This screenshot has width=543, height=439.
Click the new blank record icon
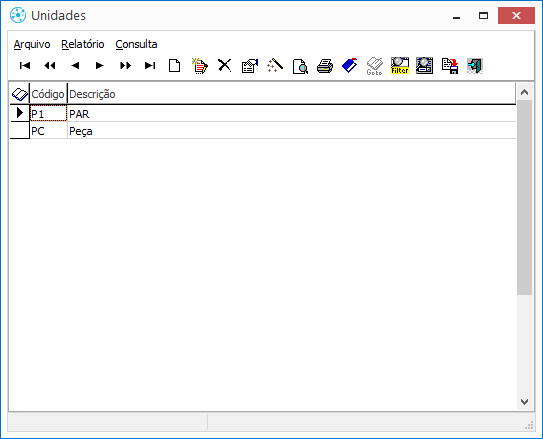tap(175, 65)
